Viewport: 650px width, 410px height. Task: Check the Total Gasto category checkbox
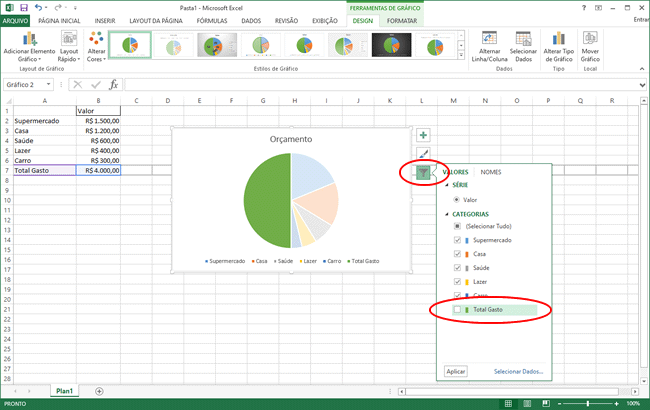[458, 311]
